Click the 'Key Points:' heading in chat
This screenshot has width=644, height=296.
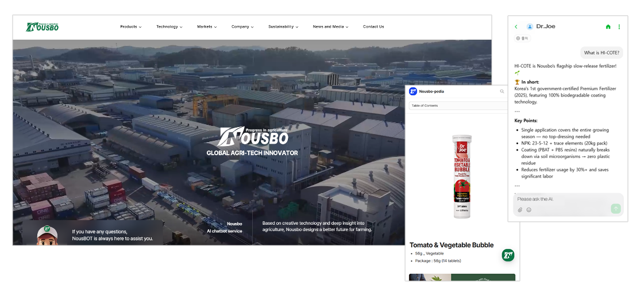526,121
